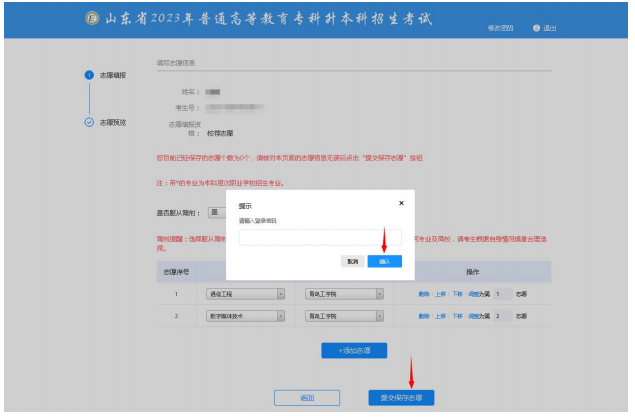Click the order number field in row 1
Screen dimensions: 635x418
(503, 294)
